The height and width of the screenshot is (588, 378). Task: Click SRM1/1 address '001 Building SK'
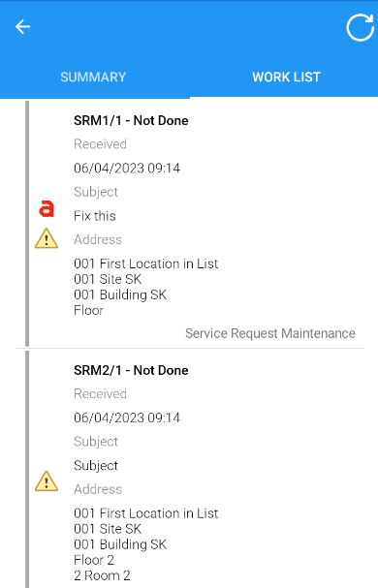click(x=120, y=294)
